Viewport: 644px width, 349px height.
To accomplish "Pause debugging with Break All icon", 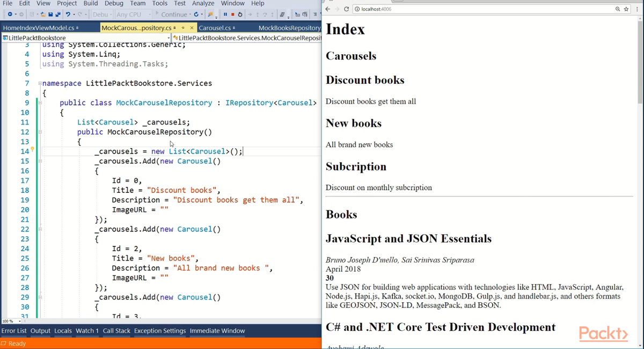I will tap(225, 14).
